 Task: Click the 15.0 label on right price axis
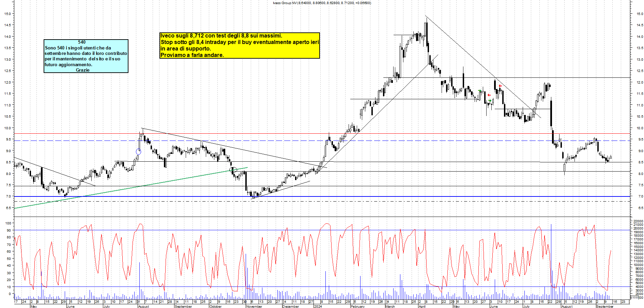(x=640, y=14)
